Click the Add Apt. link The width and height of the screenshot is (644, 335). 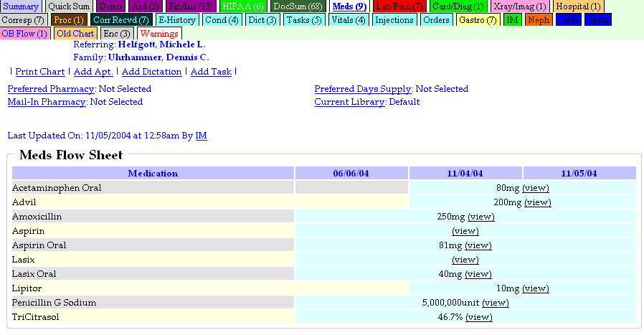pyautogui.click(x=93, y=72)
